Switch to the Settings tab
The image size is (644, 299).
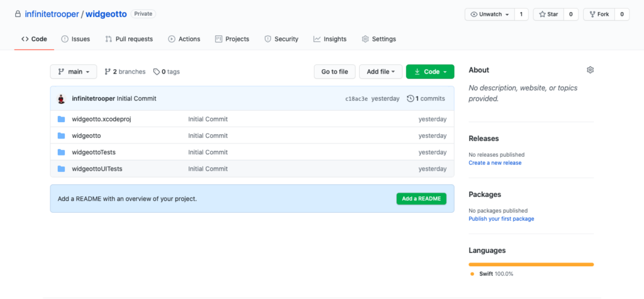click(379, 39)
